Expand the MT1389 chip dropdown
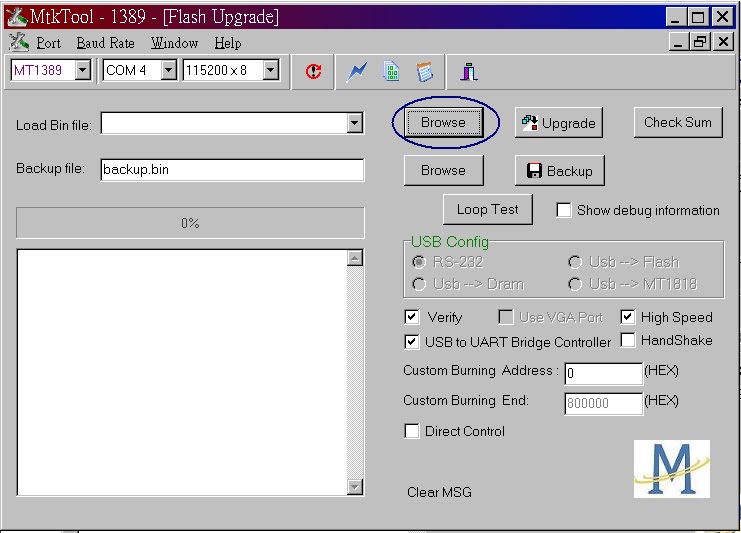The width and height of the screenshot is (741, 533). (x=83, y=70)
